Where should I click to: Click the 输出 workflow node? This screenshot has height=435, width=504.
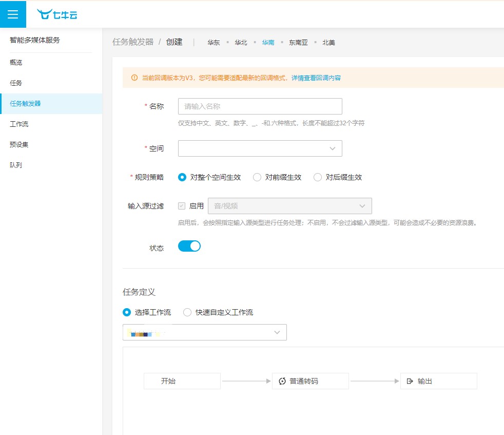point(439,381)
